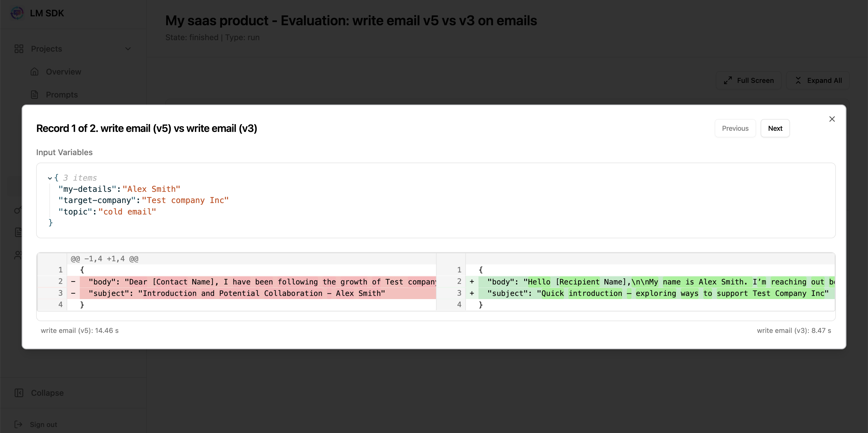Viewport: 868px width, 433px height.
Task: Click the LM SDK logo icon
Action: pos(17,13)
